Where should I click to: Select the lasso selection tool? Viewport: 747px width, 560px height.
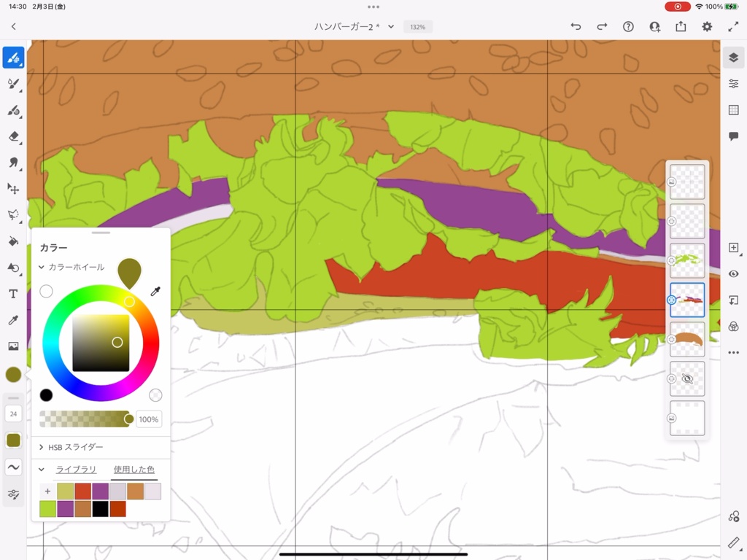click(x=13, y=215)
